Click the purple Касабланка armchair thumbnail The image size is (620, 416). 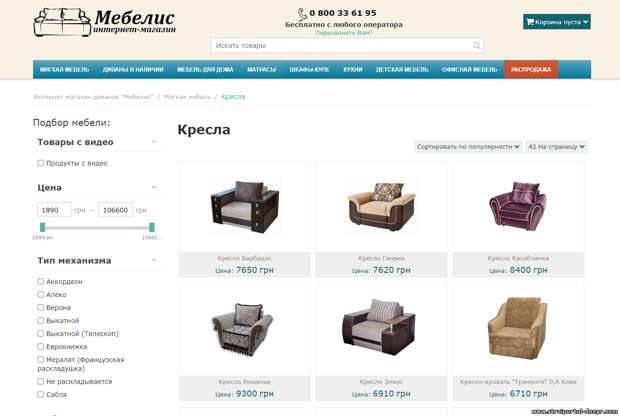point(518,206)
